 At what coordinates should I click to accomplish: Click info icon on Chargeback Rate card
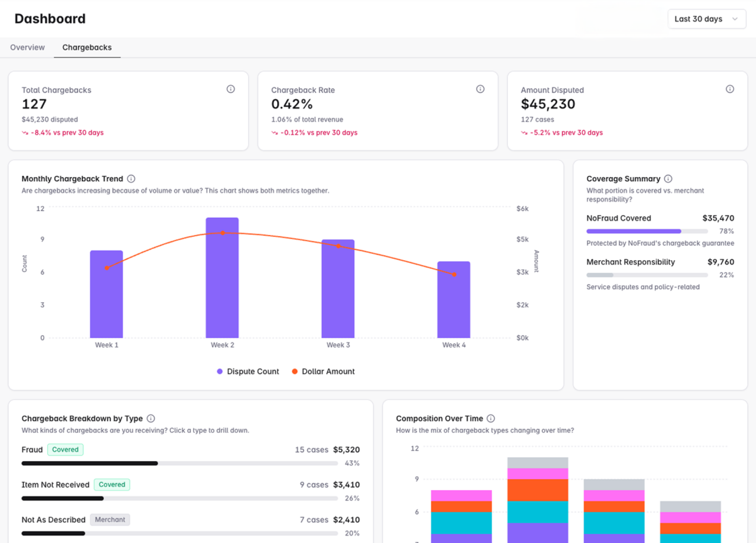[x=480, y=89]
